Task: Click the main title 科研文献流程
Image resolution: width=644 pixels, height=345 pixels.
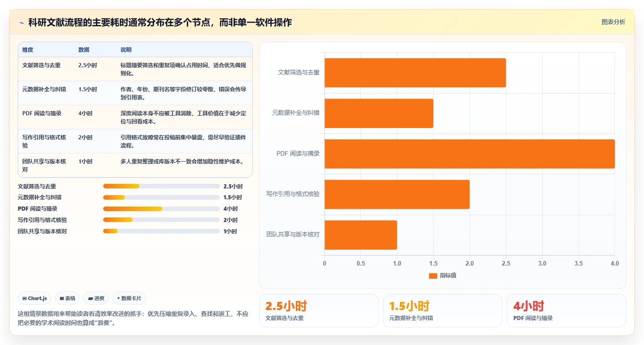Action: click(160, 23)
